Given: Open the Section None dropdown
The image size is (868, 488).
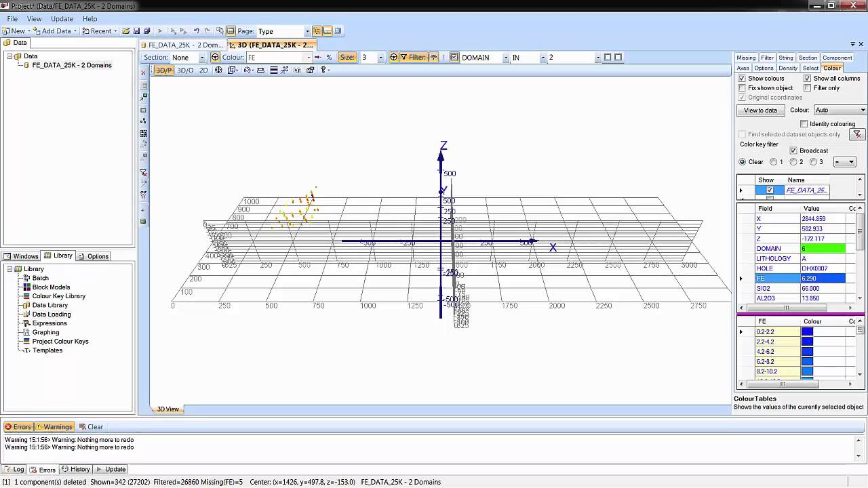Looking at the screenshot, I should tap(201, 58).
